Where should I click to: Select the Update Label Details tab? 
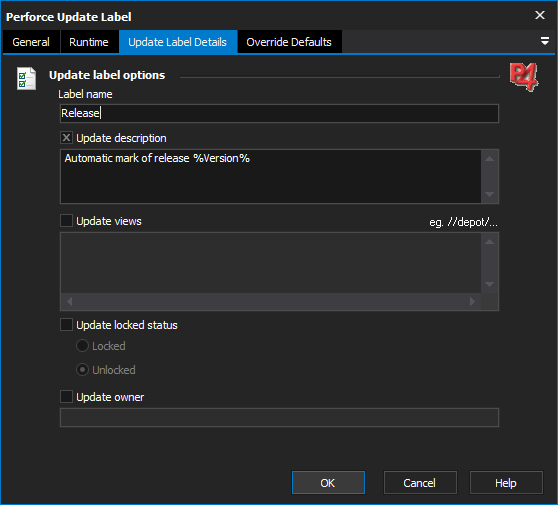coord(178,42)
